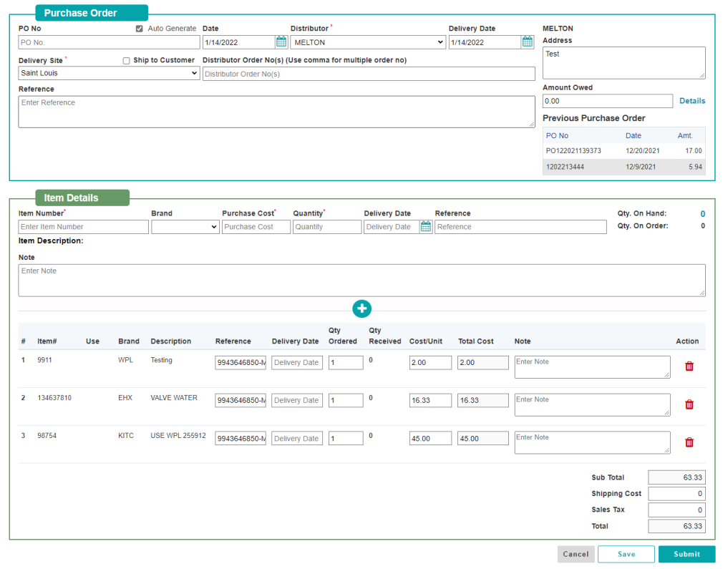Open calendar for item Delivery Date
The width and height of the screenshot is (728, 569).
426,226
